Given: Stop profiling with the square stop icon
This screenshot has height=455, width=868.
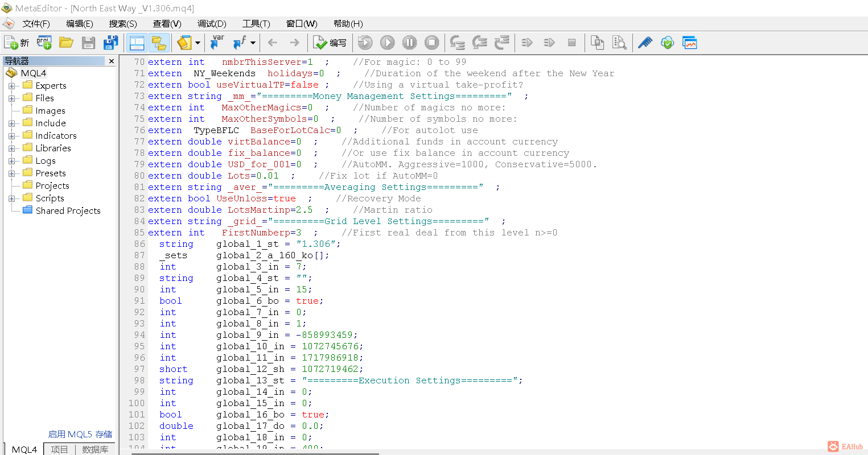Looking at the screenshot, I should click(x=572, y=43).
